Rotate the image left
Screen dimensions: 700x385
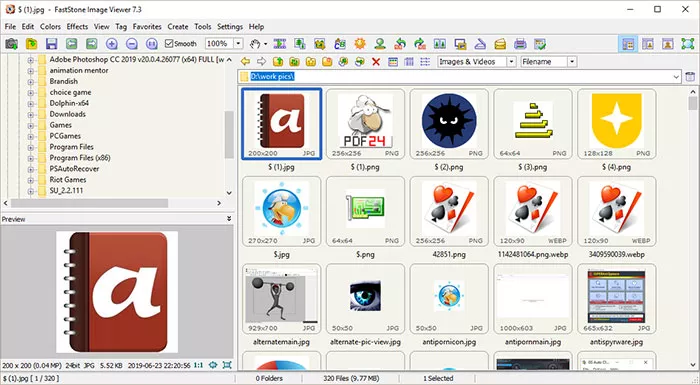[400, 44]
